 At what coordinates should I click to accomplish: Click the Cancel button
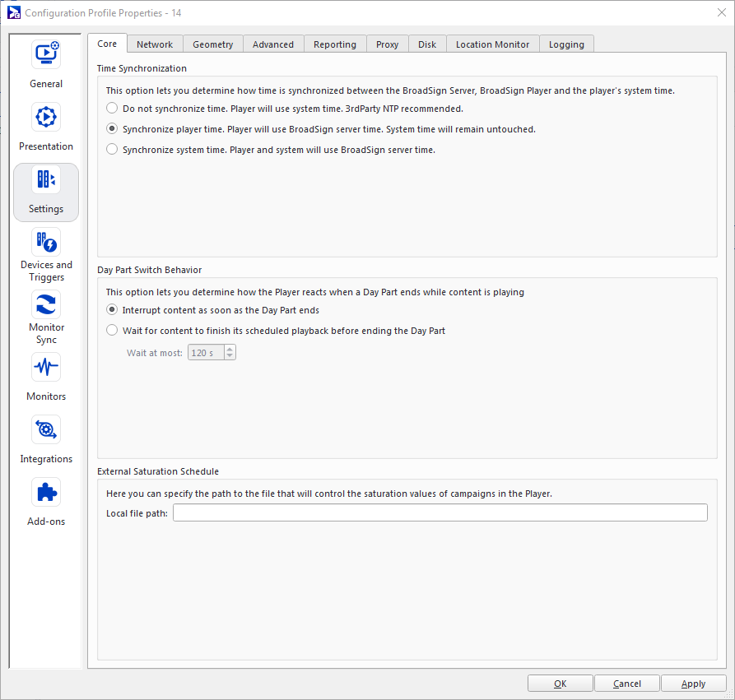[626, 684]
